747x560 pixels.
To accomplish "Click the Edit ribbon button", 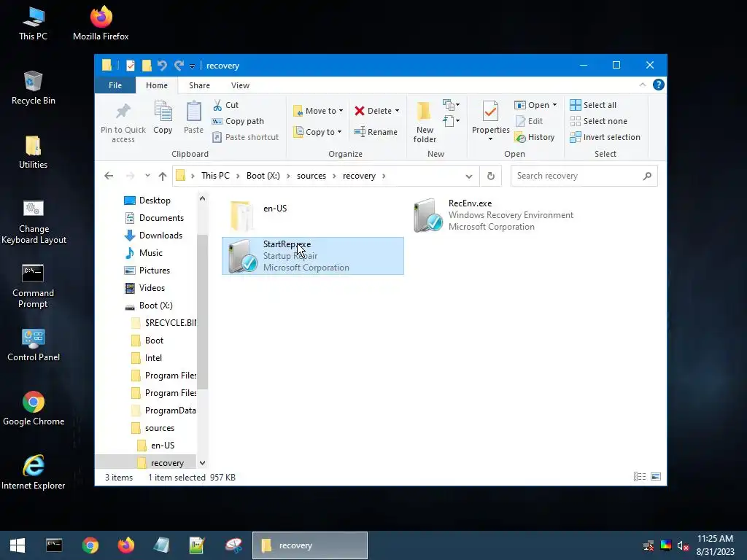I will (529, 121).
